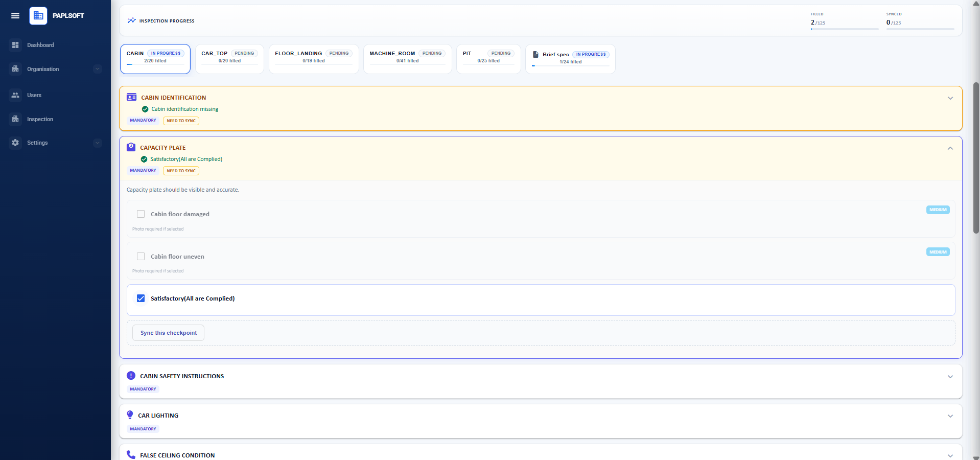Switch to the MACHINE_ROOM tab

(x=407, y=59)
